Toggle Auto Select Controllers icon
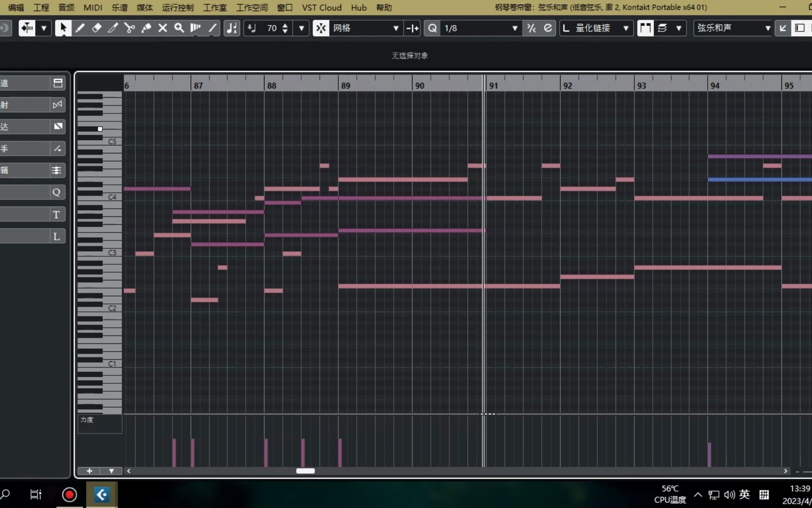 pos(232,28)
